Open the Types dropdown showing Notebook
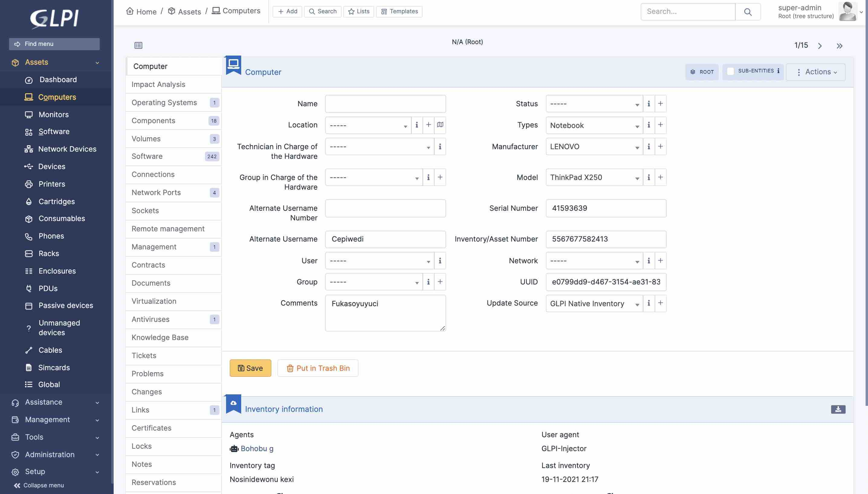868x494 pixels. (594, 125)
